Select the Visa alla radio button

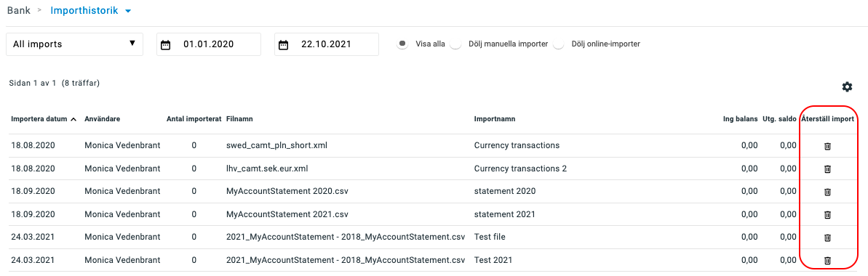403,44
